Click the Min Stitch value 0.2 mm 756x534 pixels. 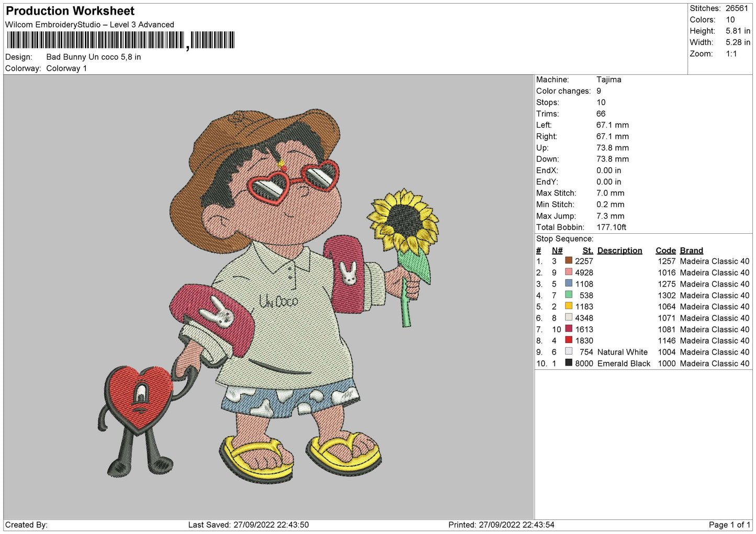click(611, 204)
